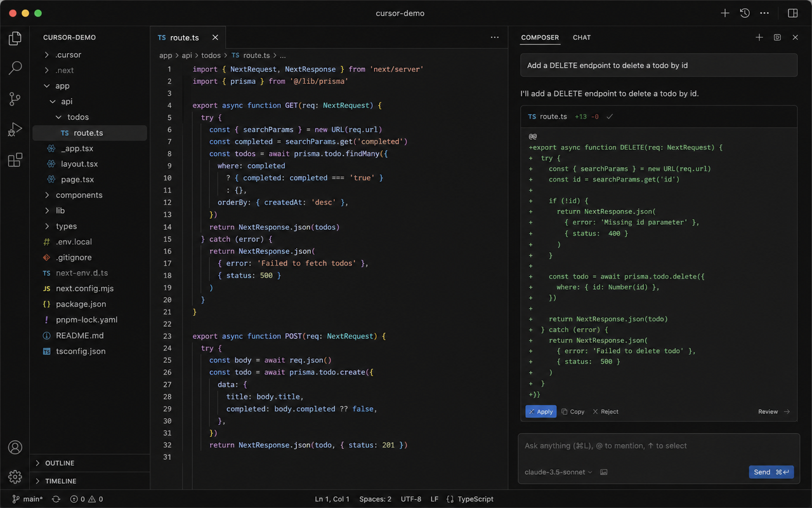The height and width of the screenshot is (508, 812).
Task: Click the plus icon in the title bar
Action: [725, 13]
